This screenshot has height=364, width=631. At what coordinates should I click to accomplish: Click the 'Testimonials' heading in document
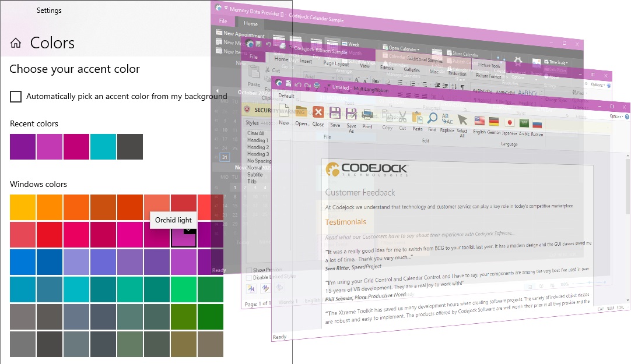coord(346,222)
